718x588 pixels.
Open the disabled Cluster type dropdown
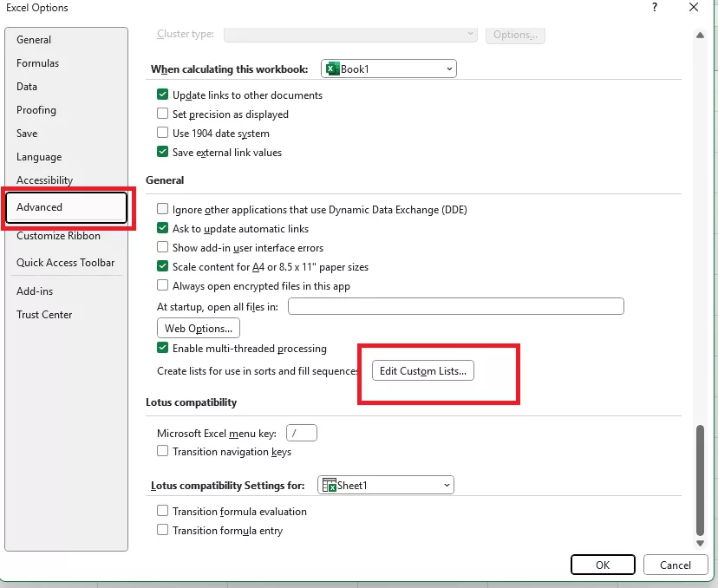coord(350,34)
